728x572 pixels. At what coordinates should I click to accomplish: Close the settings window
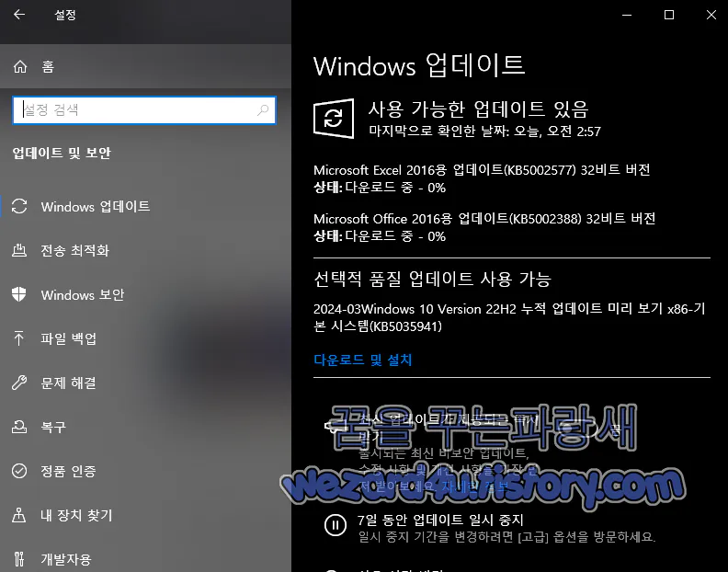pyautogui.click(x=711, y=15)
